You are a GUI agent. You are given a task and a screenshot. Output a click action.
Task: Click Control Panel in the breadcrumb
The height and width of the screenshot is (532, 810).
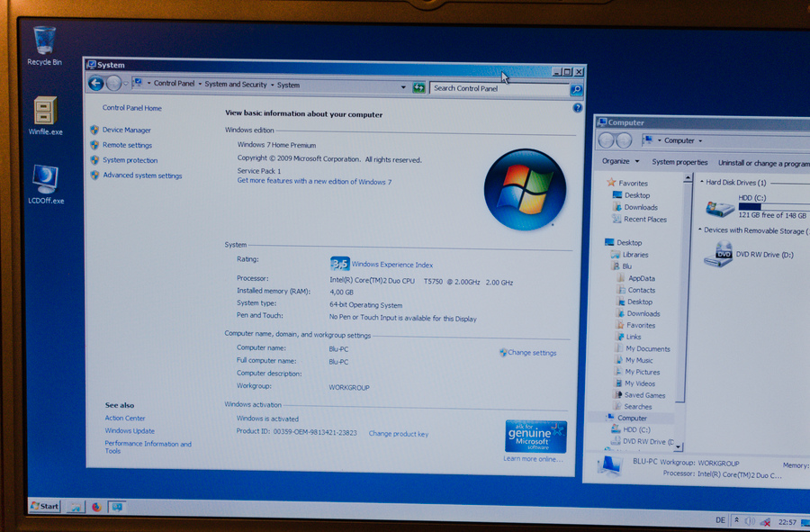[174, 83]
